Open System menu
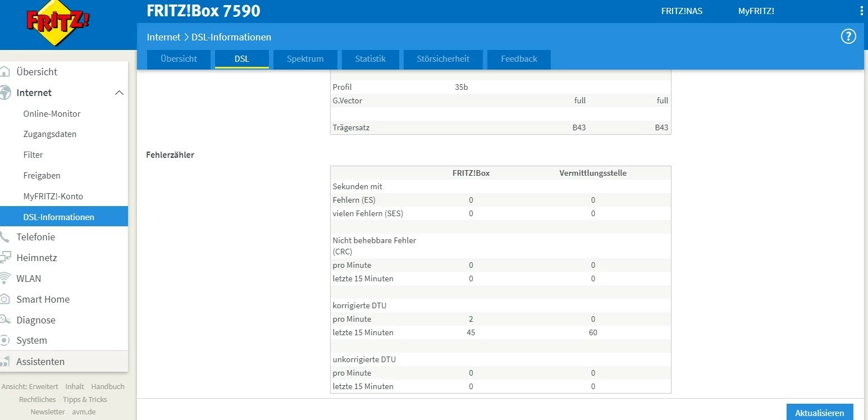This screenshot has height=420, width=868. [x=32, y=340]
